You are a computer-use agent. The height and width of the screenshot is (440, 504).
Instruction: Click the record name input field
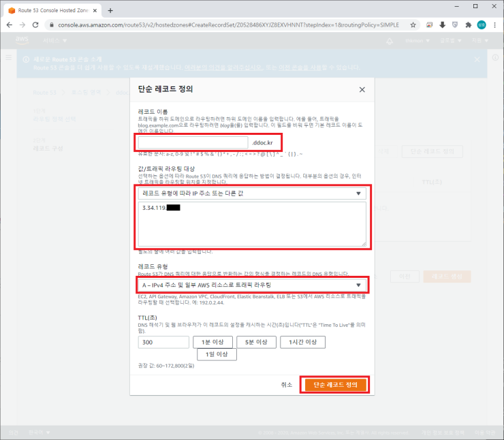193,142
